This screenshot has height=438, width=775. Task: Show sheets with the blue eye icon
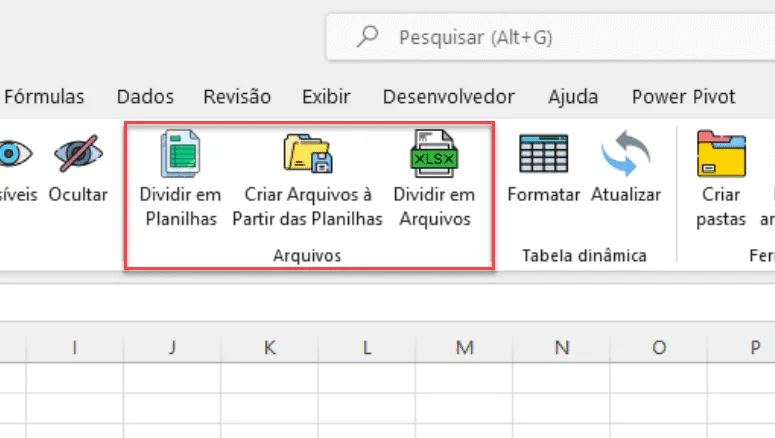tap(15, 153)
